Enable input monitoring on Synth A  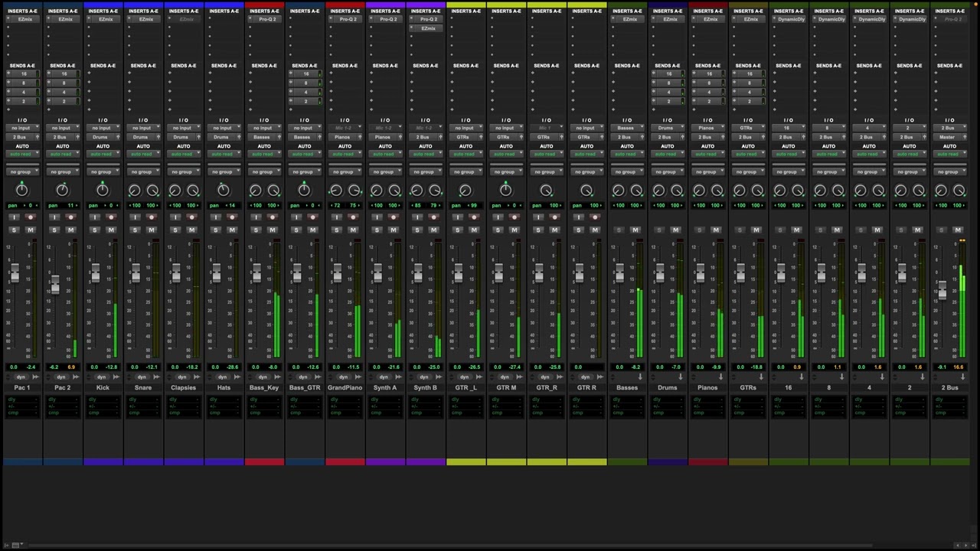376,218
